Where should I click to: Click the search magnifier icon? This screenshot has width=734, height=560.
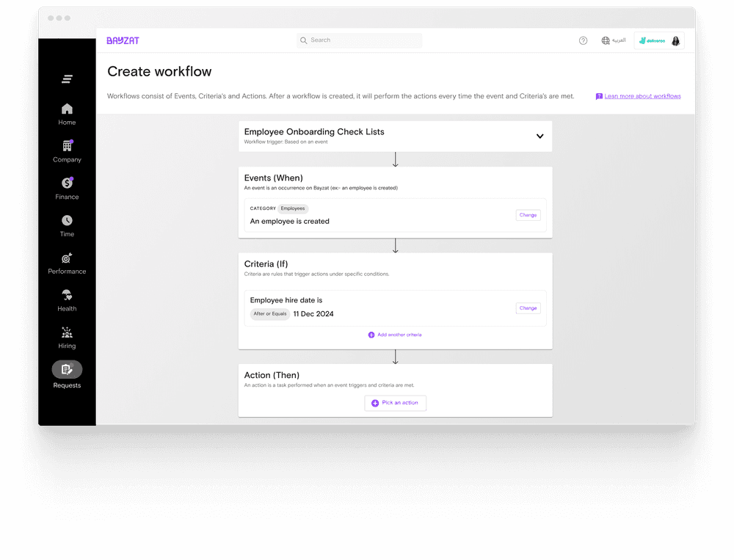pos(303,40)
